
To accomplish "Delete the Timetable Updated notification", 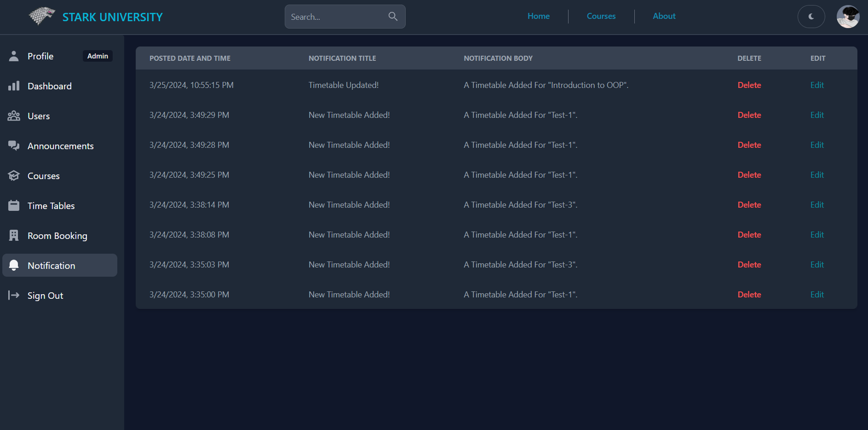I will tap(749, 85).
